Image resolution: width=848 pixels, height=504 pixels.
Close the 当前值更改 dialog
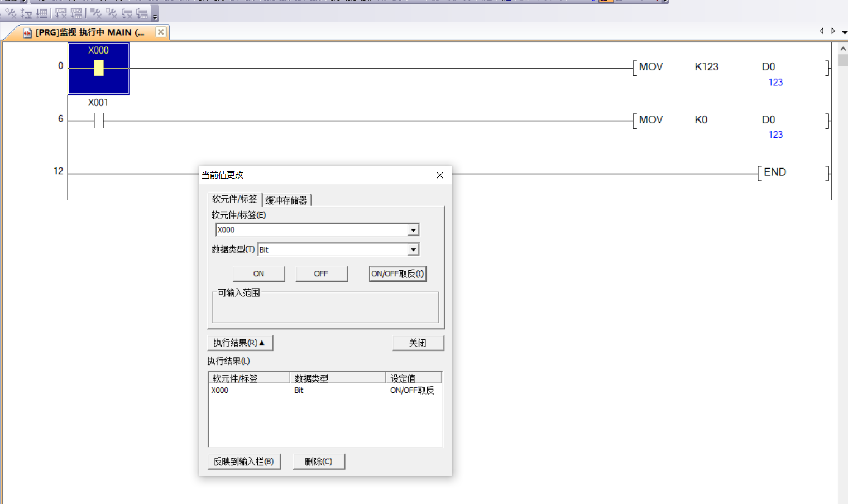pos(440,175)
